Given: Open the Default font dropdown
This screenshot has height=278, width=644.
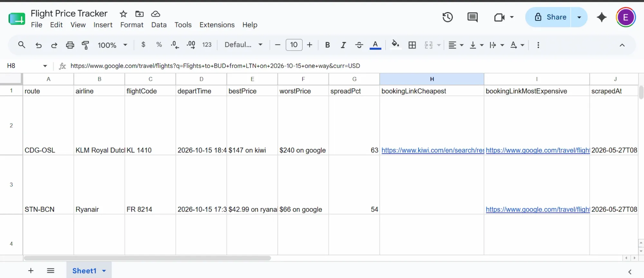Looking at the screenshot, I should [x=244, y=45].
